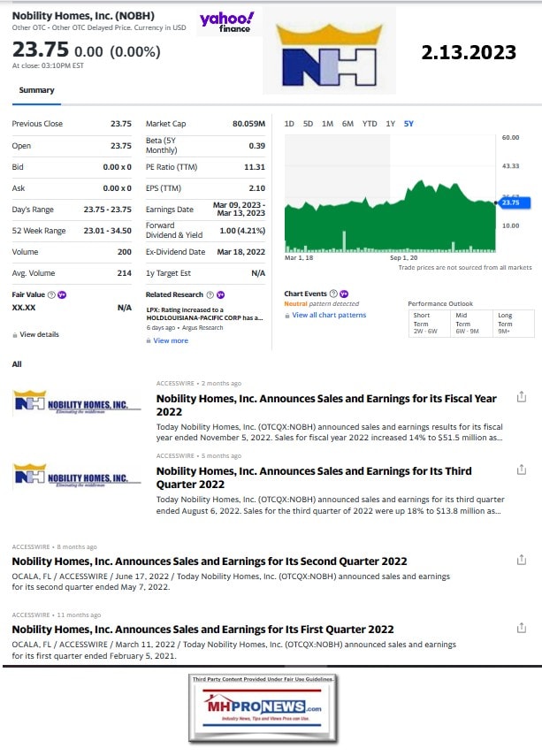Select the Short Term performance outlook box

pyautogui.click(x=429, y=323)
